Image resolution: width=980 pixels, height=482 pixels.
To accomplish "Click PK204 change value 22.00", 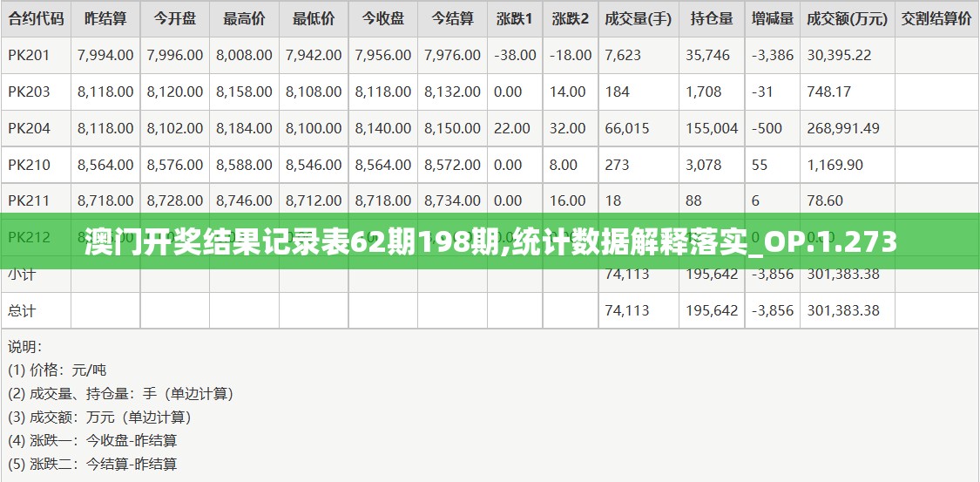I will pyautogui.click(x=512, y=128).
